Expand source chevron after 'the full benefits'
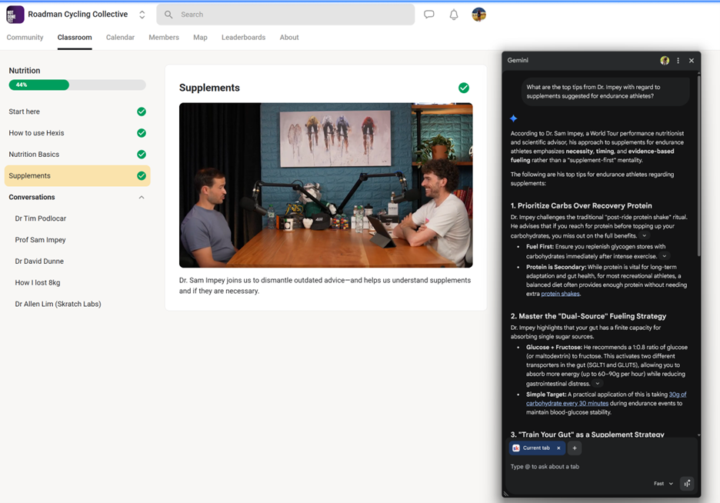This screenshot has height=503, width=720. pos(645,236)
